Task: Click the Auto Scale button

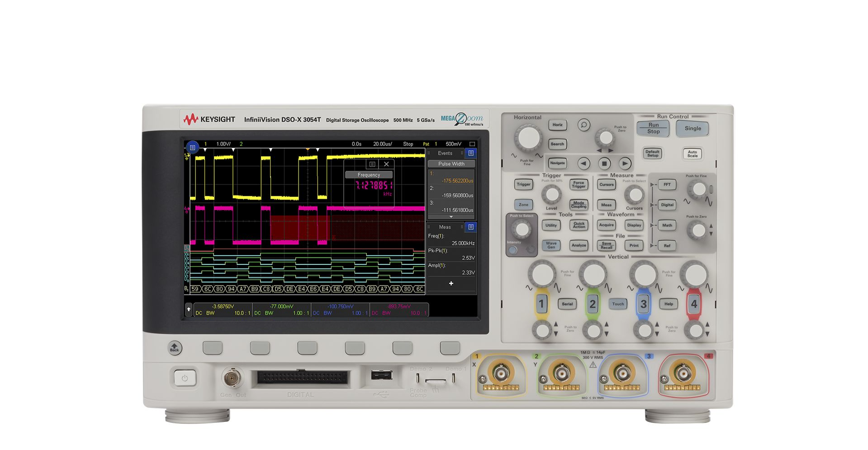Action: tap(692, 154)
